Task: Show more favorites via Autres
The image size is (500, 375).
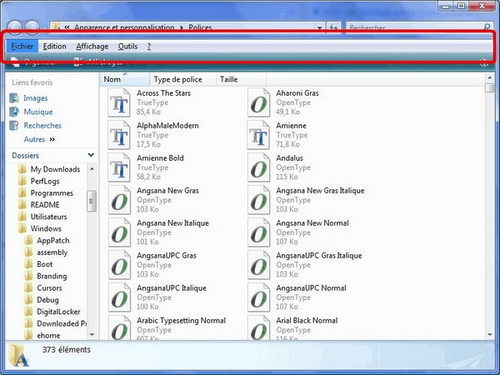Action: point(39,139)
